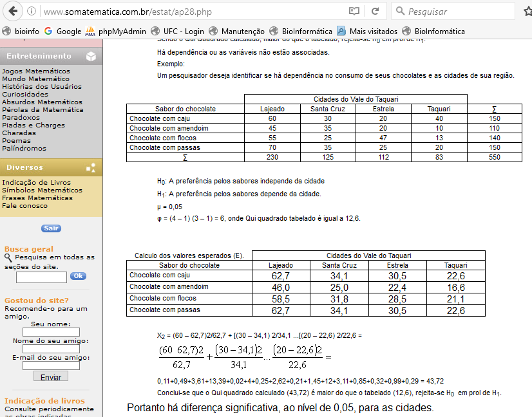Open Frases Matemáticas link
The image size is (532, 417).
pos(37,198)
